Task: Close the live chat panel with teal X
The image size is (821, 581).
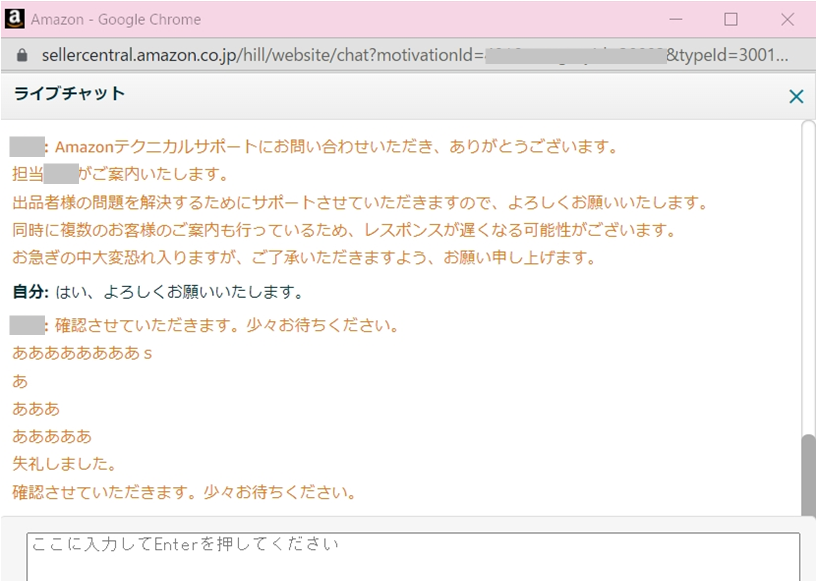Action: tap(796, 96)
